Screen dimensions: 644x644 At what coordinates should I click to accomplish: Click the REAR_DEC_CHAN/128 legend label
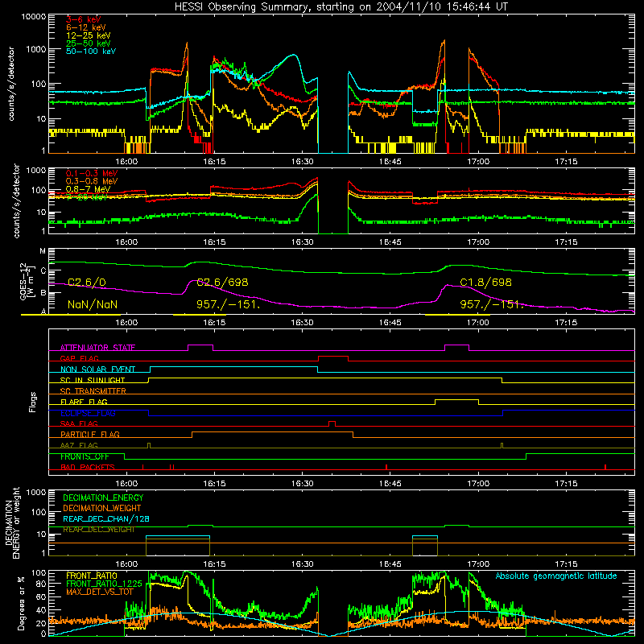106,518
